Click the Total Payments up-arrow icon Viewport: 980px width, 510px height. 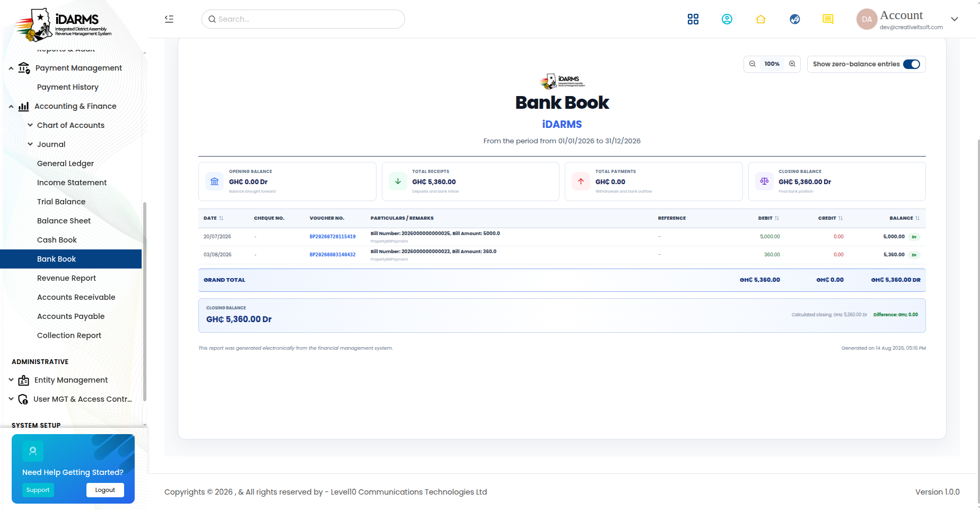(x=581, y=181)
